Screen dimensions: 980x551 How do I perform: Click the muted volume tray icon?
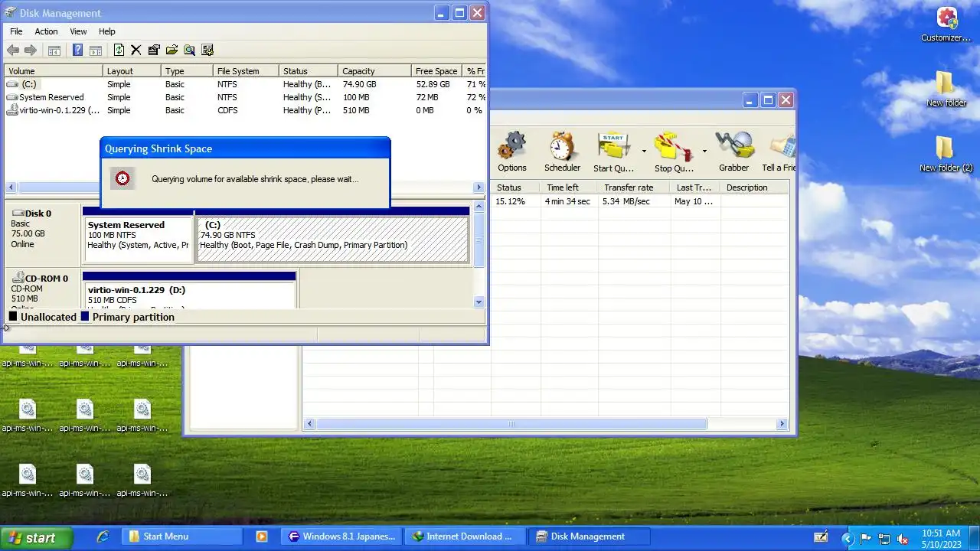coord(902,538)
